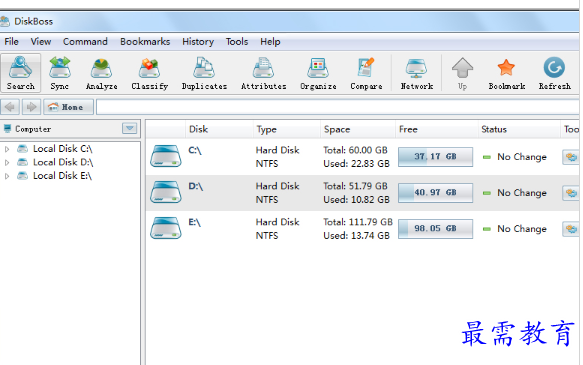
Task: Select Local Disk D:\ in tree
Action: (x=62, y=162)
